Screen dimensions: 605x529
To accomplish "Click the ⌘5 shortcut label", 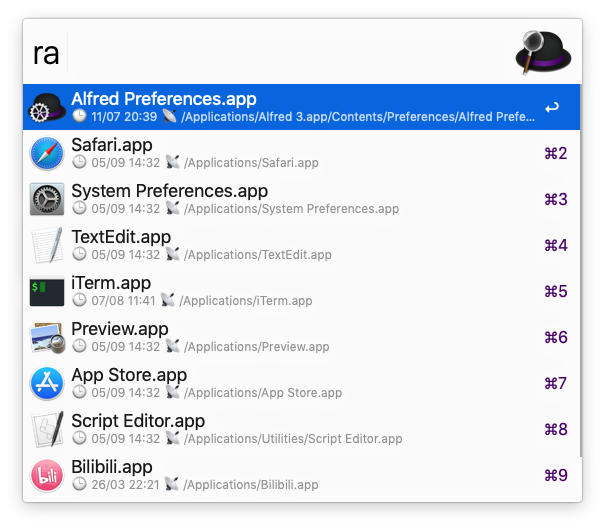I will click(x=556, y=291).
